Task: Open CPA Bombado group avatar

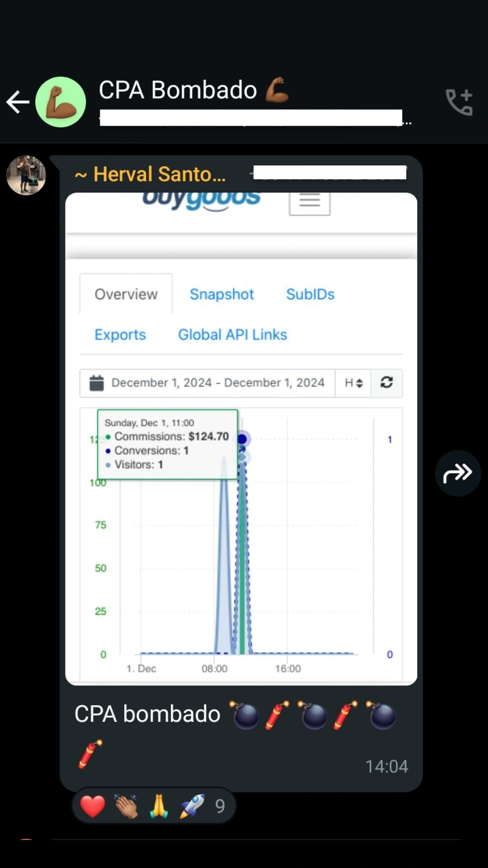Action: click(x=61, y=102)
